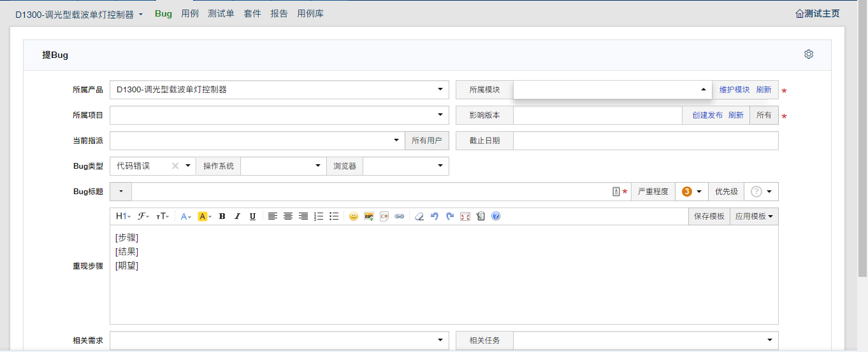The image size is (868, 352).
Task: Open Bug类型 dropdown arrow
Action: [x=188, y=166]
